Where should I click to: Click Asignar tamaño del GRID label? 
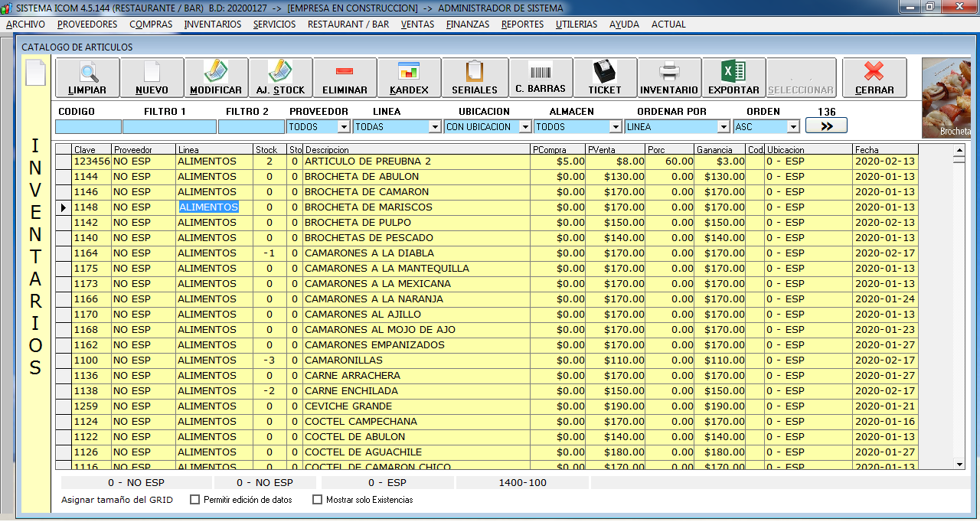pos(117,500)
